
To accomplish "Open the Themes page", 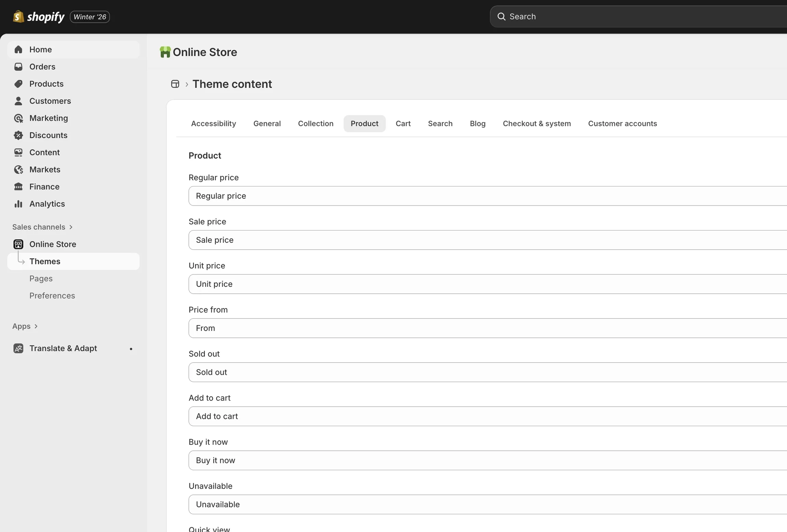I will 45,261.
